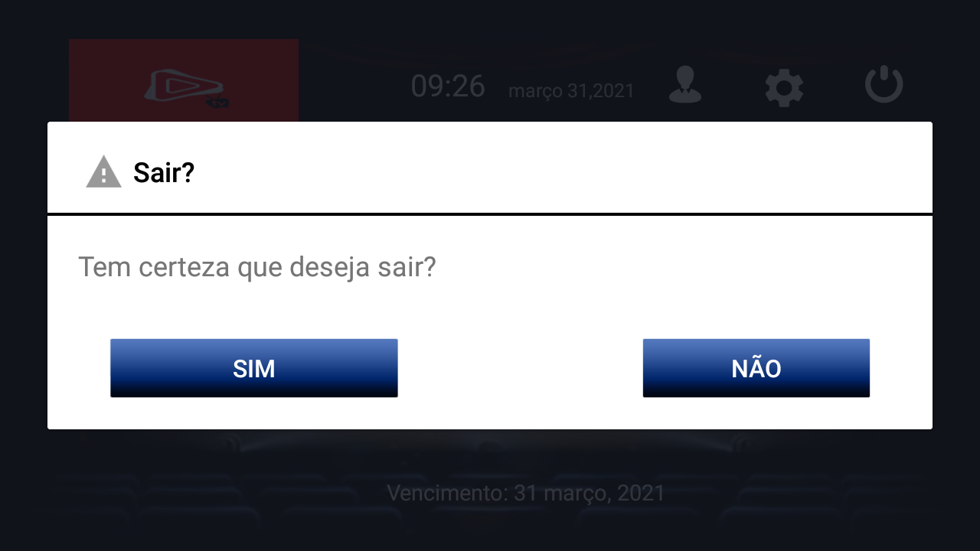Click the 09:26 clock display
Screen dimensions: 980x551
[448, 86]
